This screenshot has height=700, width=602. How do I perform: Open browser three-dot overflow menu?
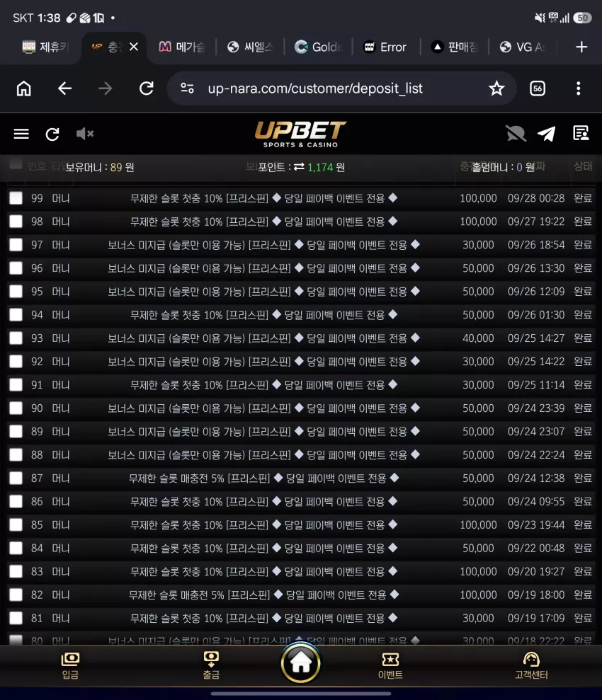(579, 88)
